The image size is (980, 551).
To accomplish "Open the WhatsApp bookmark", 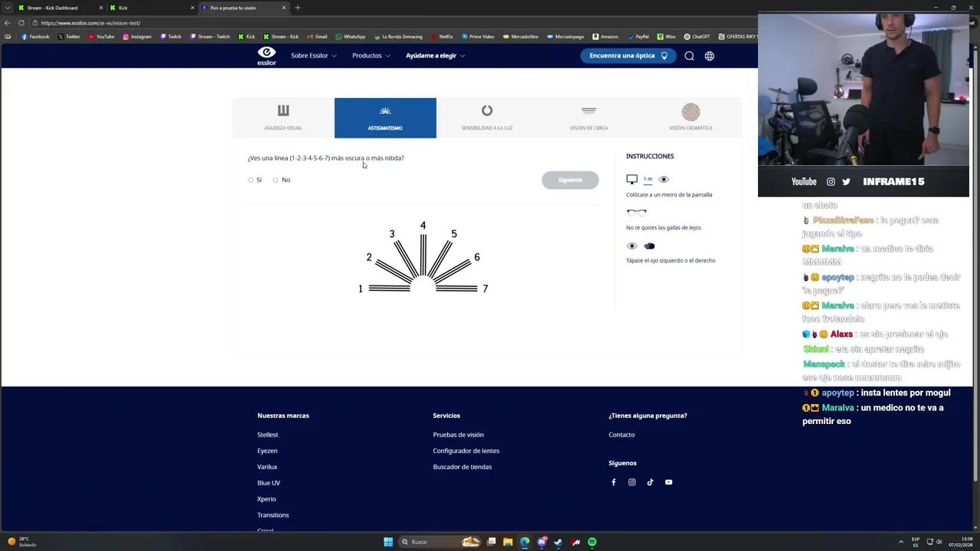I will 351,37.
